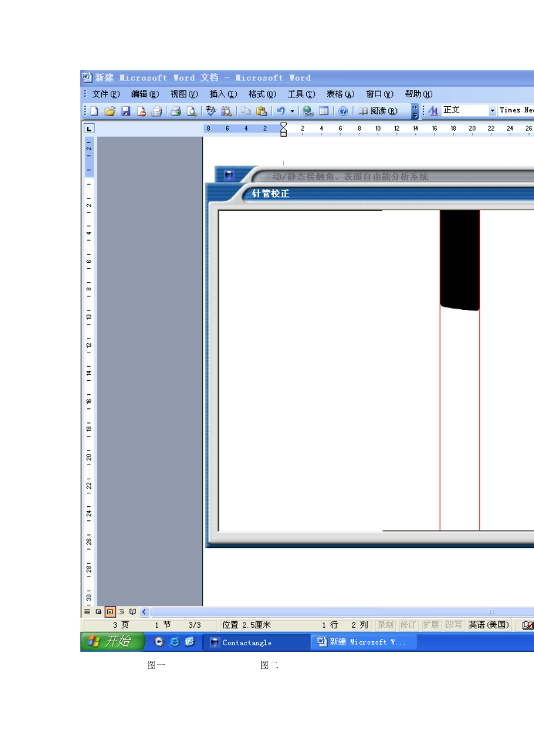Click the 3 页 page indicator
This screenshot has width=534, height=756.
coord(121,625)
